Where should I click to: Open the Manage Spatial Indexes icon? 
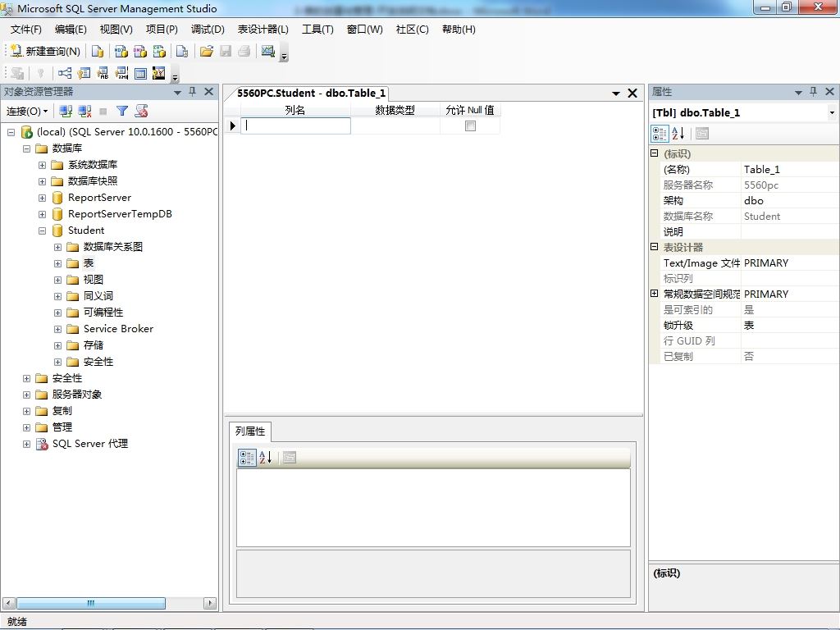(x=159, y=73)
